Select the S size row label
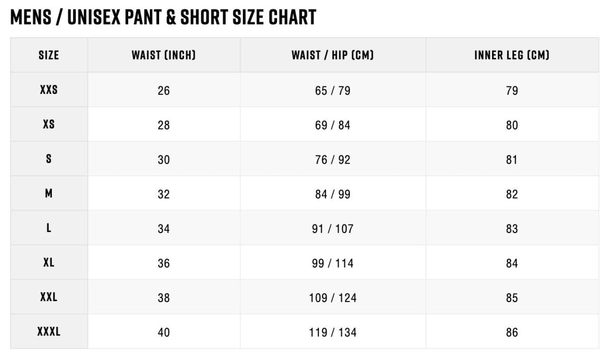 click(x=49, y=159)
